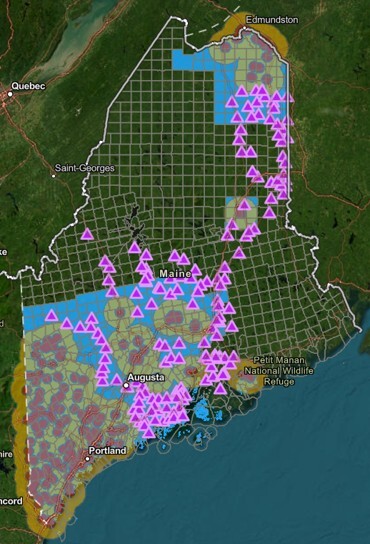Click the Quebec city dot marker

click(x=10, y=94)
